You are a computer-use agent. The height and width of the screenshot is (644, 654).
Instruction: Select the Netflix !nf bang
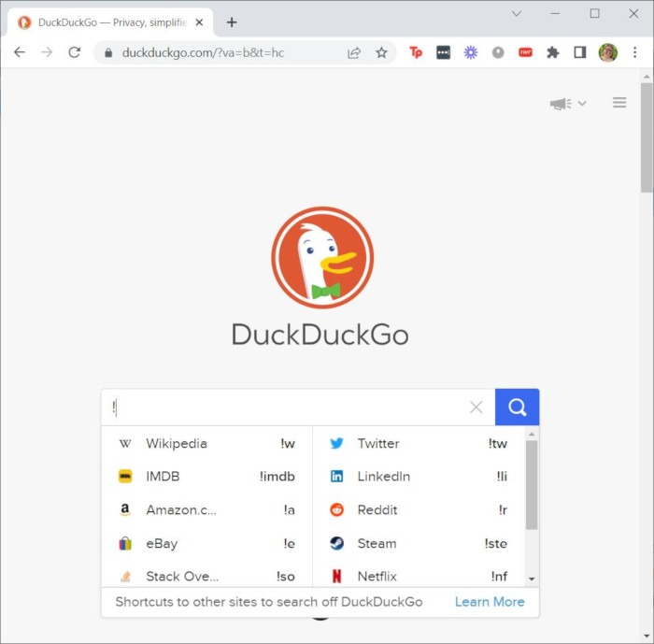point(419,576)
